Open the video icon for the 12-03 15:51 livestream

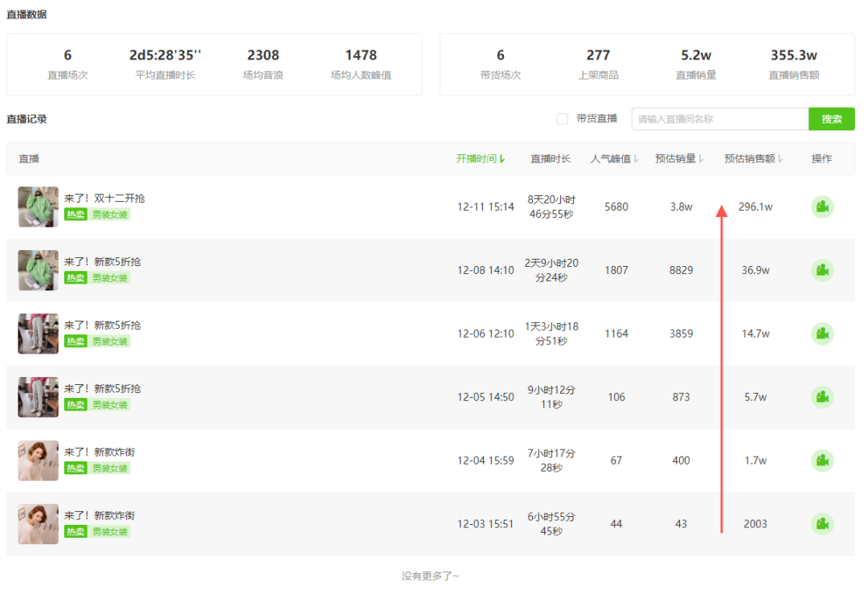[x=821, y=524]
